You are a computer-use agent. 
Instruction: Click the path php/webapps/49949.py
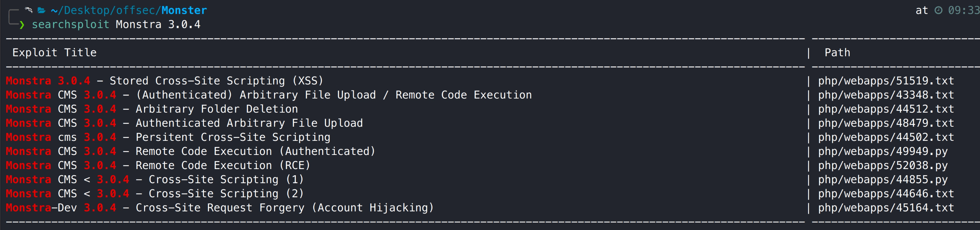click(883, 151)
